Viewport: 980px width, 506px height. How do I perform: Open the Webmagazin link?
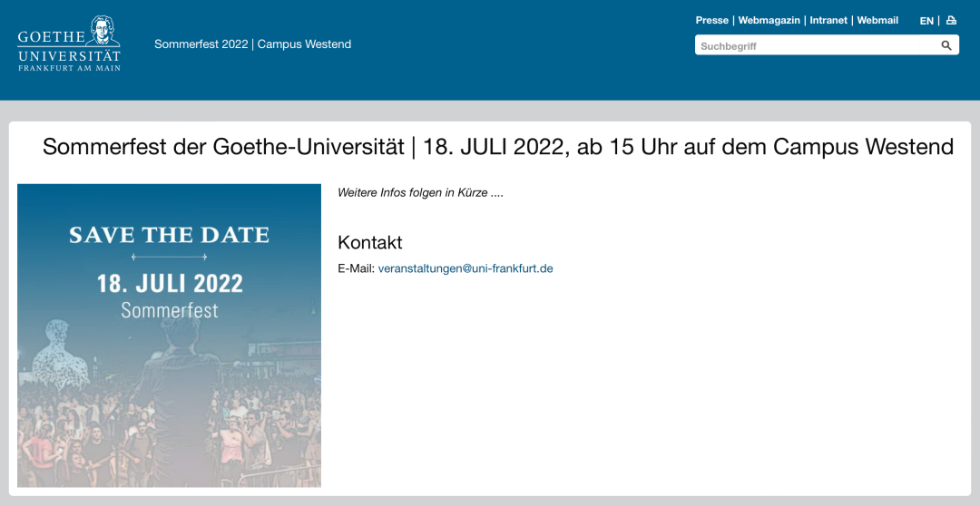769,20
